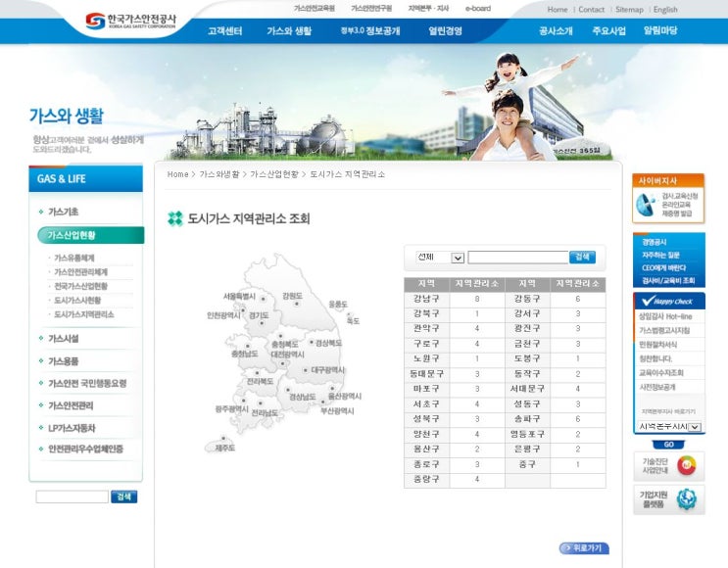Open 검사비/교육비 조회 link
This screenshot has height=568, width=728.
pos(668,280)
